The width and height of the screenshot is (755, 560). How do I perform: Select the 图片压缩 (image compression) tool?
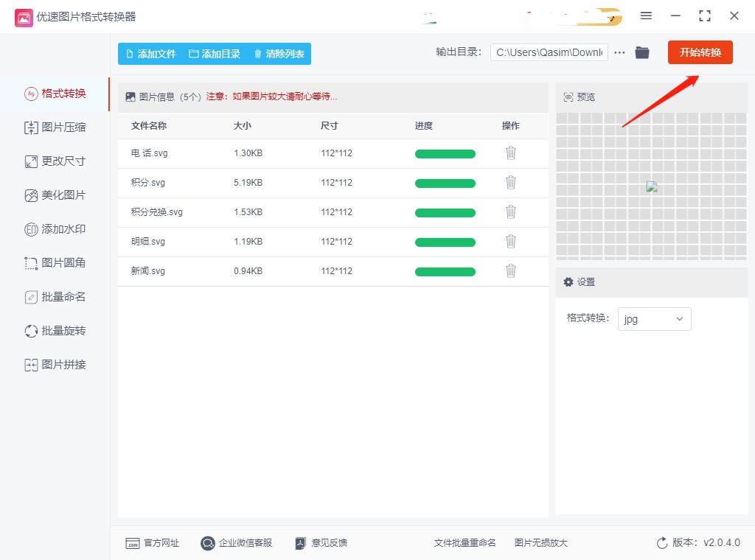[x=55, y=127]
